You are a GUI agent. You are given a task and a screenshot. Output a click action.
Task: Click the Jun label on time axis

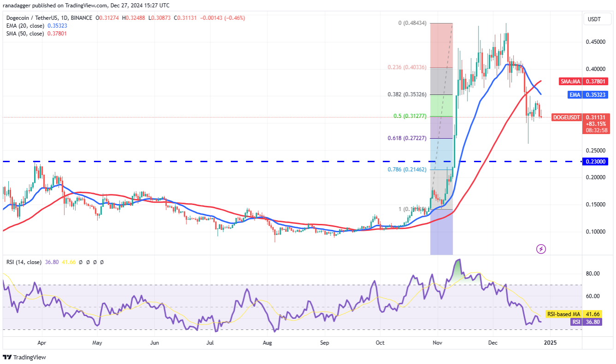pyautogui.click(x=154, y=343)
